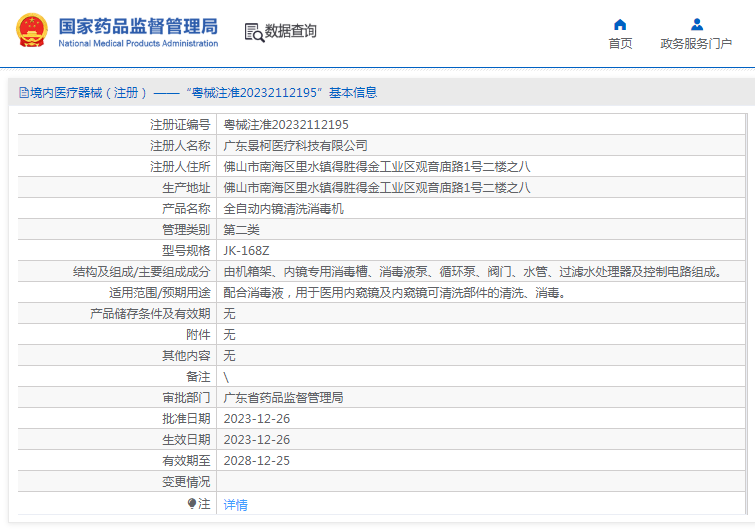Click the document icon before 境内医疗器械
Viewport: 755px width, 529px height.
pos(24,92)
